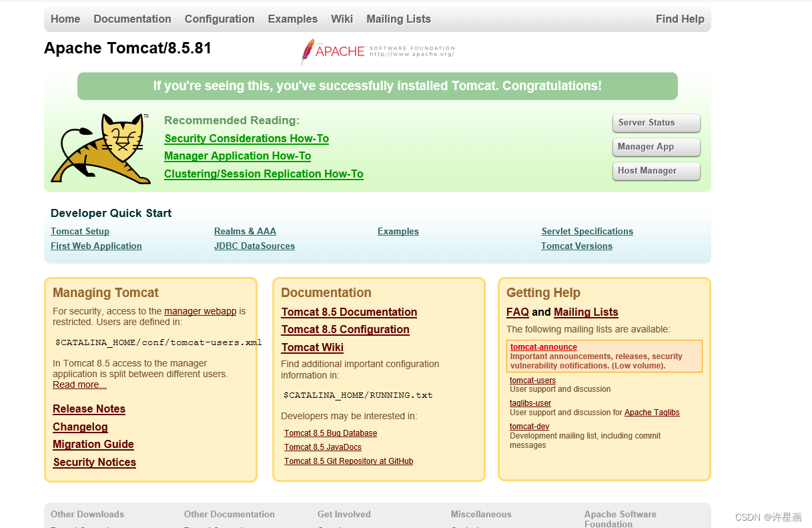
Task: Click the Apache Software Foundation feather logo
Action: [378, 51]
